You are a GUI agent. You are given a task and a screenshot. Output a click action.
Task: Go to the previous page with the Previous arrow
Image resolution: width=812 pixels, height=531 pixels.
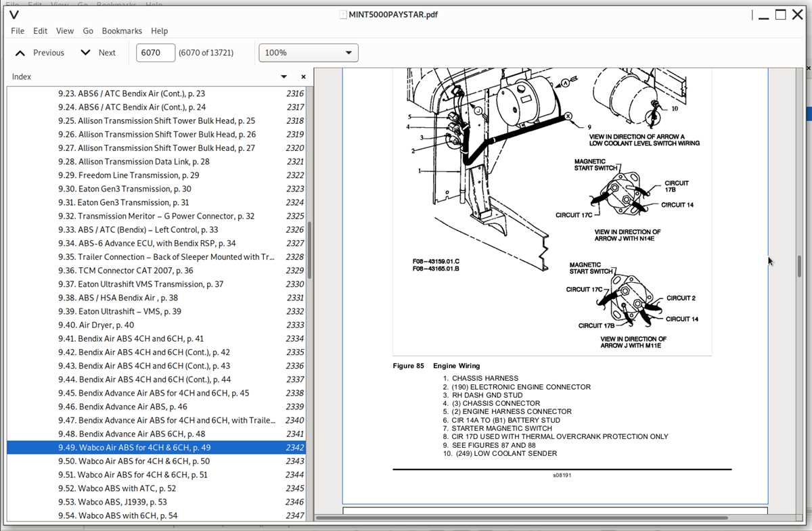[x=39, y=53]
